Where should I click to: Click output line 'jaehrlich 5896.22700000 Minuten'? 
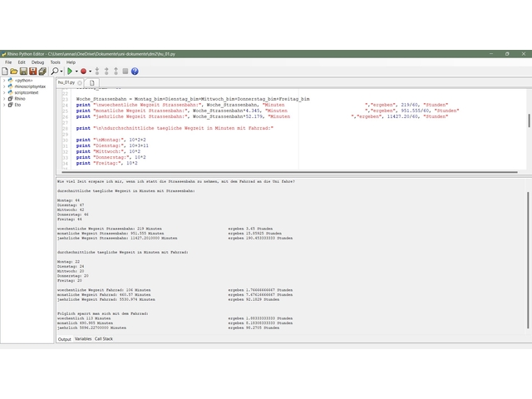click(91, 328)
